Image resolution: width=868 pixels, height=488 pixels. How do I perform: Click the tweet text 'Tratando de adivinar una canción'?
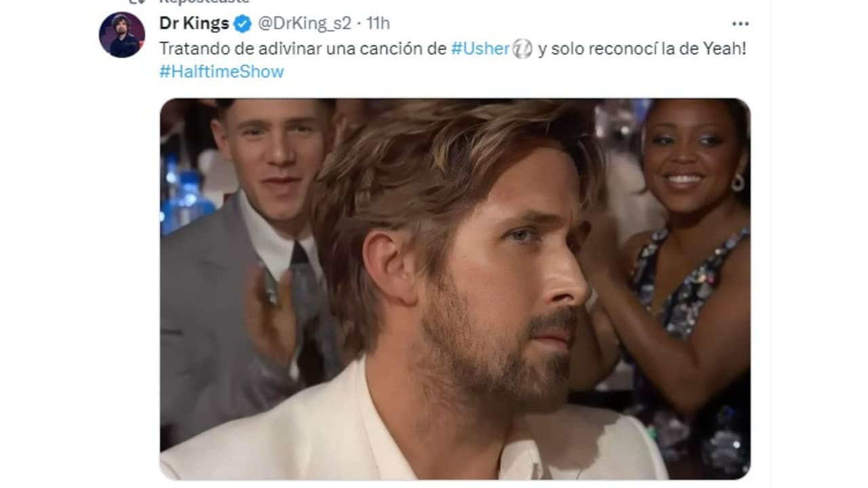(x=302, y=49)
